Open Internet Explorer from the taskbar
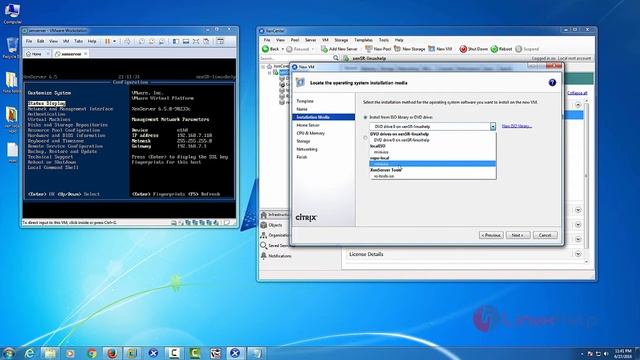 click(29, 353)
